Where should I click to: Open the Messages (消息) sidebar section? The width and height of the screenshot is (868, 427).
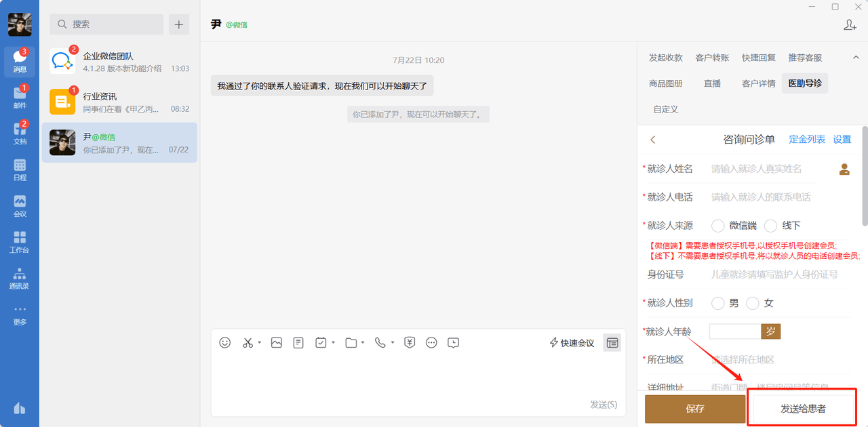coord(20,60)
